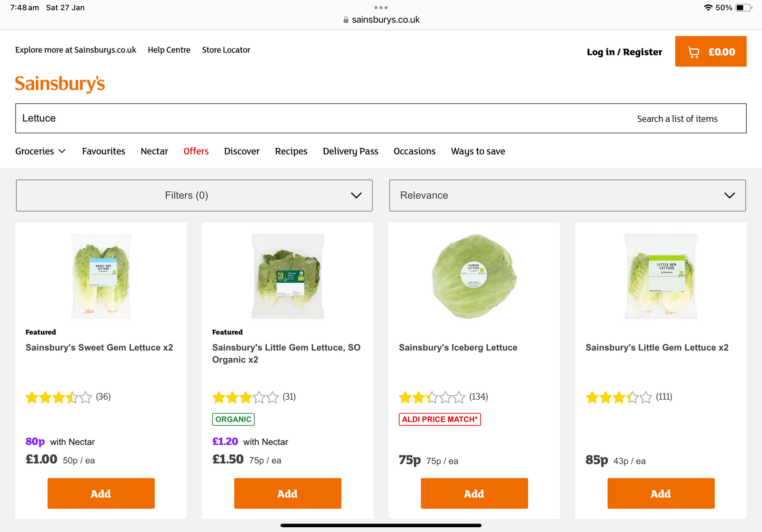Open the Offers menu item
This screenshot has height=532, width=762.
tap(196, 151)
